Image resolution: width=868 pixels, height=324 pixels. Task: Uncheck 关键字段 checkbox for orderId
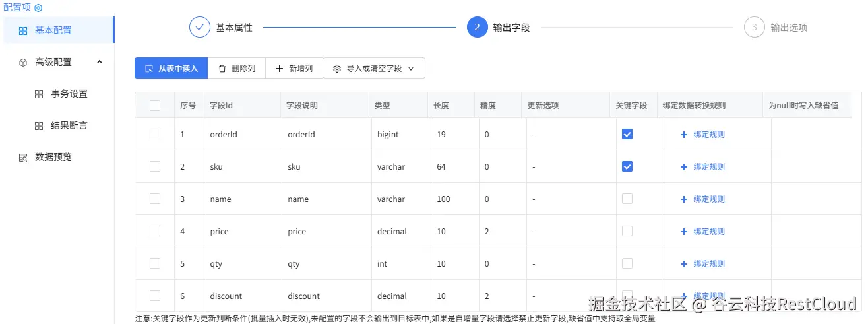pos(627,134)
